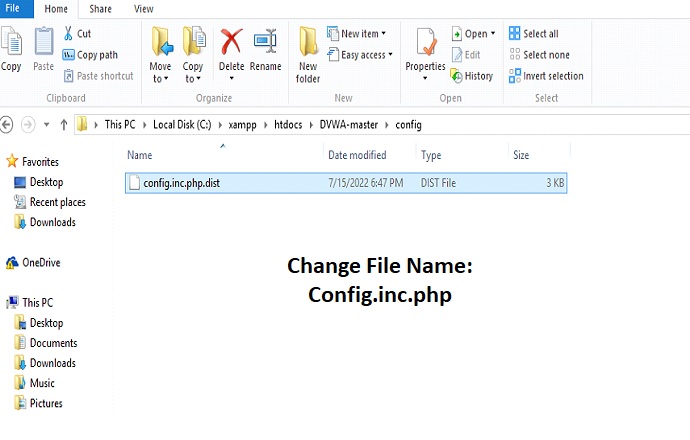Click Select all
The width and height of the screenshot is (690, 440).
click(533, 33)
